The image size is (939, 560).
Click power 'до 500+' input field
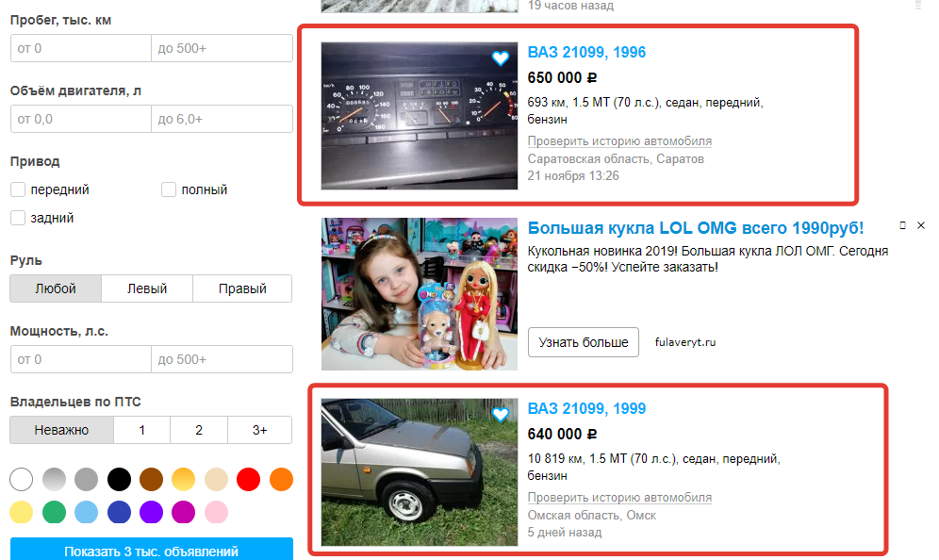(x=222, y=359)
